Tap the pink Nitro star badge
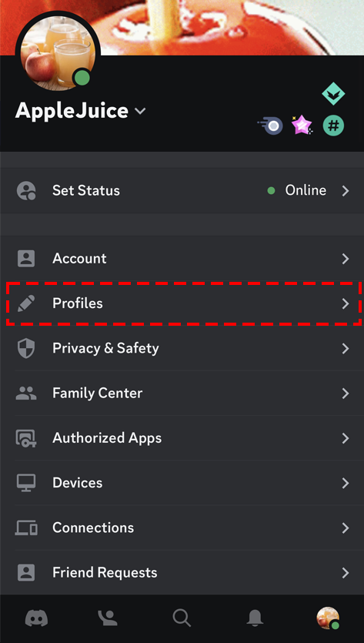Image resolution: width=364 pixels, height=643 pixels. click(302, 125)
